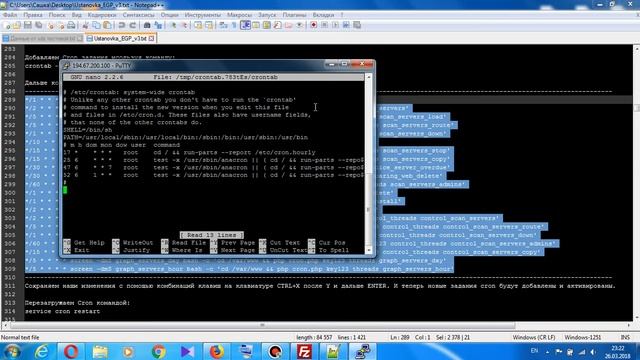Click SHELL=/bin/sh line in PuTTY
Viewport: 640px width, 360px height.
click(88, 130)
